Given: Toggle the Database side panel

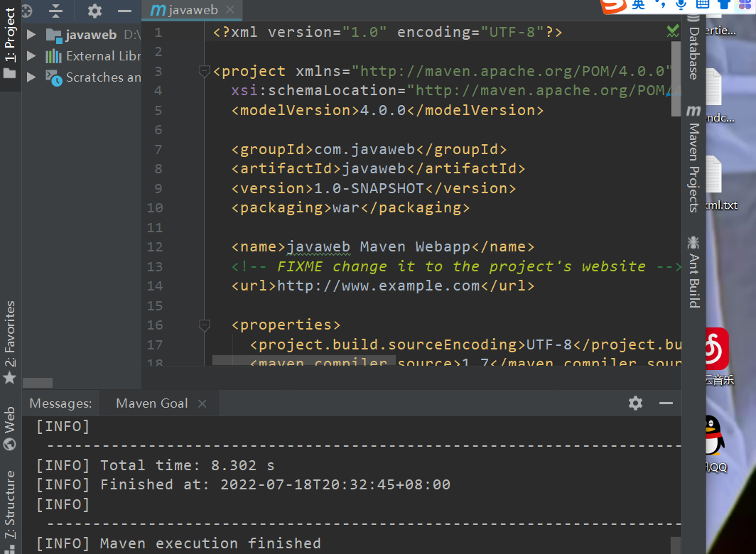Looking at the screenshot, I should [x=693, y=53].
